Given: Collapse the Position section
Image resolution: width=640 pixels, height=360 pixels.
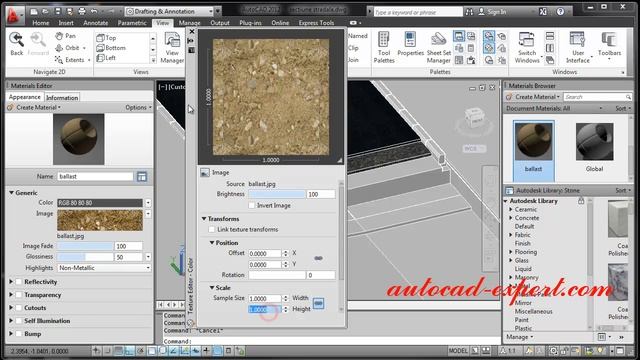Looking at the screenshot, I should [x=212, y=242].
